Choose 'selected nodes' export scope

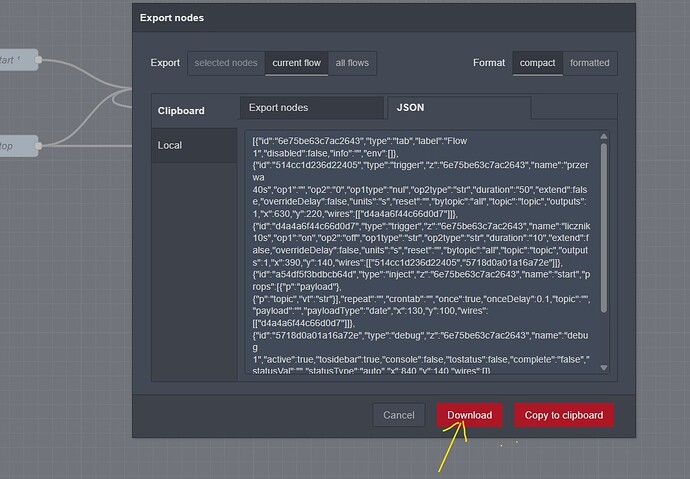coord(226,63)
